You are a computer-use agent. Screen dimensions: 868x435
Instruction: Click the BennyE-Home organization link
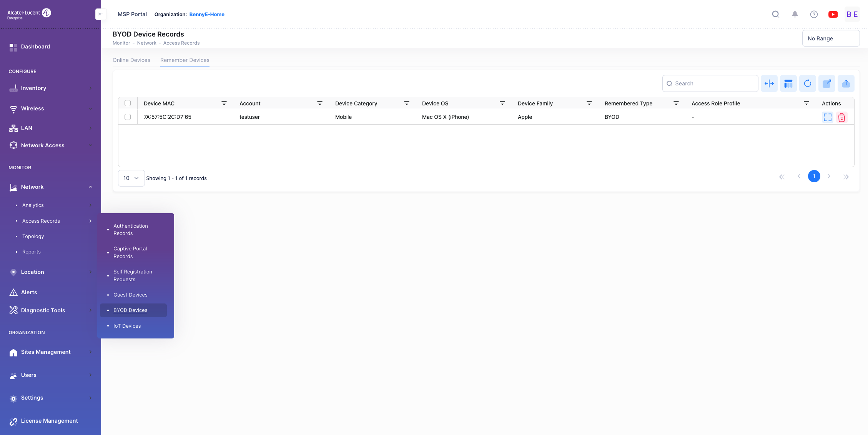[206, 14]
